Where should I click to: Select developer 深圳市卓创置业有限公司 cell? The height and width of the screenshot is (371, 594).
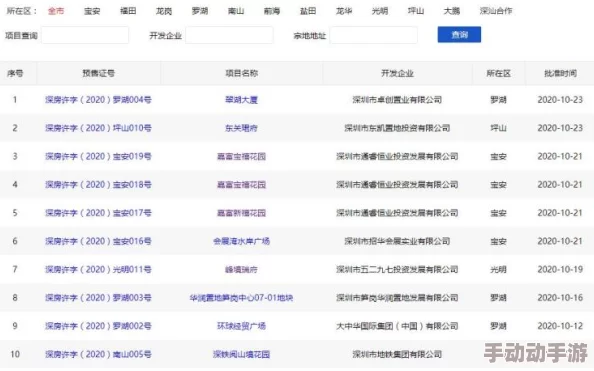[397, 100]
